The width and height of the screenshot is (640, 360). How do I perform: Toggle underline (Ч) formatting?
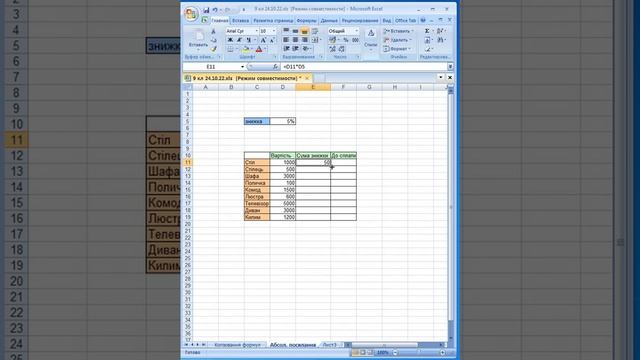click(248, 40)
